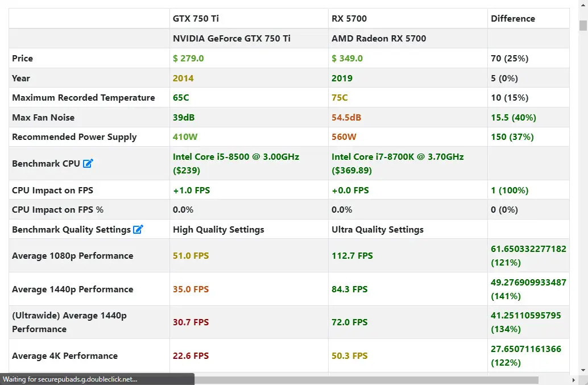Select the "30.7 FPS" ultrawide result
This screenshot has height=385, width=588.
point(191,322)
